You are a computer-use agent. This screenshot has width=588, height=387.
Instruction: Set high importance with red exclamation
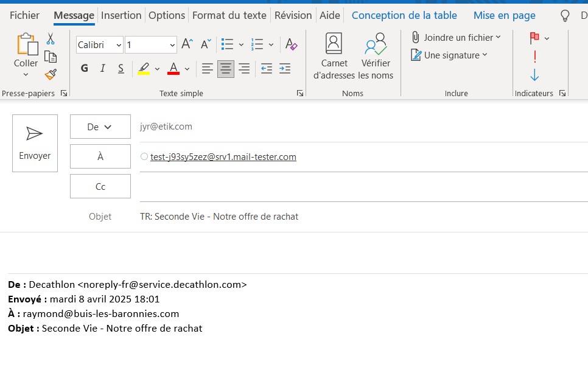[x=534, y=57]
